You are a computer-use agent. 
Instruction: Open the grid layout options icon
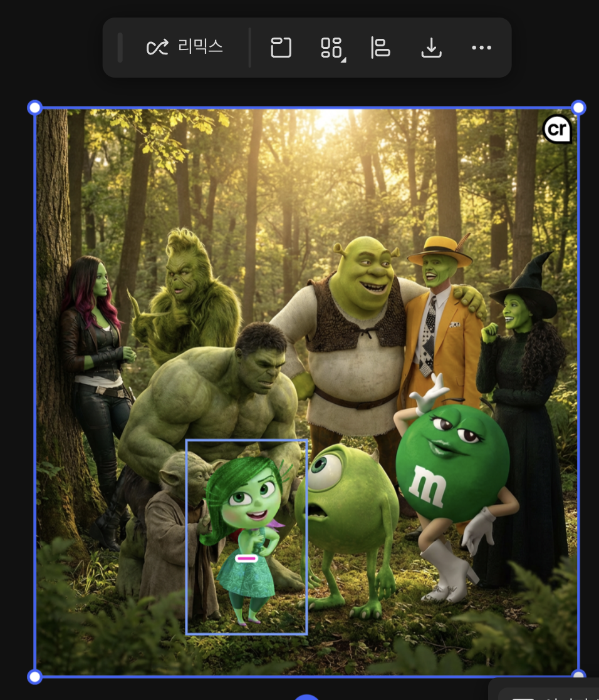332,48
